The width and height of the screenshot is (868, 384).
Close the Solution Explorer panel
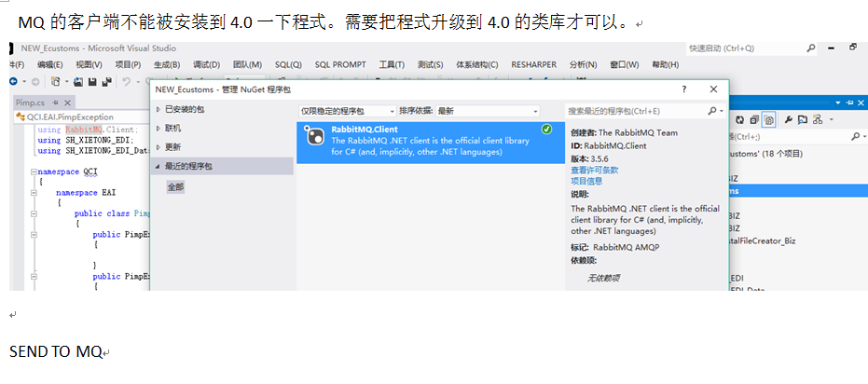pyautogui.click(x=861, y=103)
